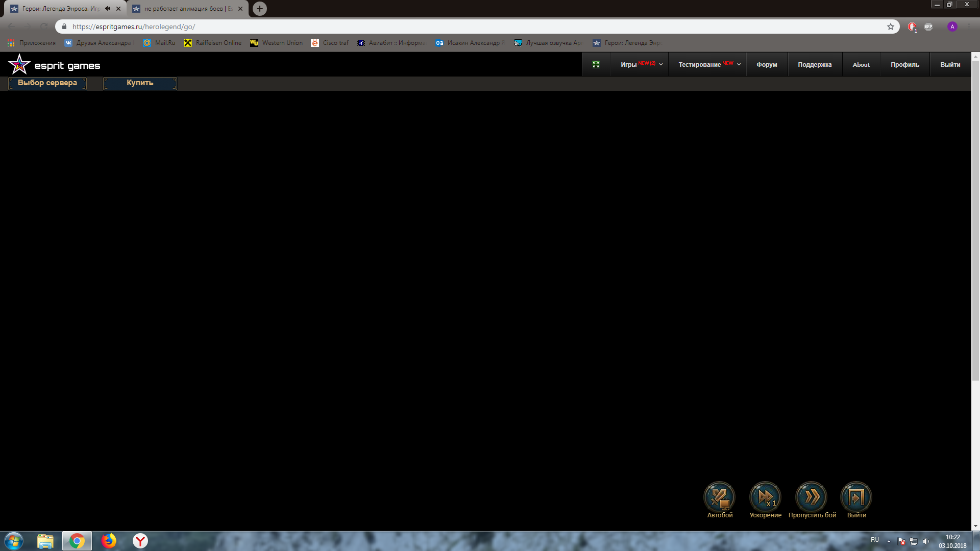Open the Chrome profile avatar
Viewport: 980px width, 551px height.
pos(952,27)
